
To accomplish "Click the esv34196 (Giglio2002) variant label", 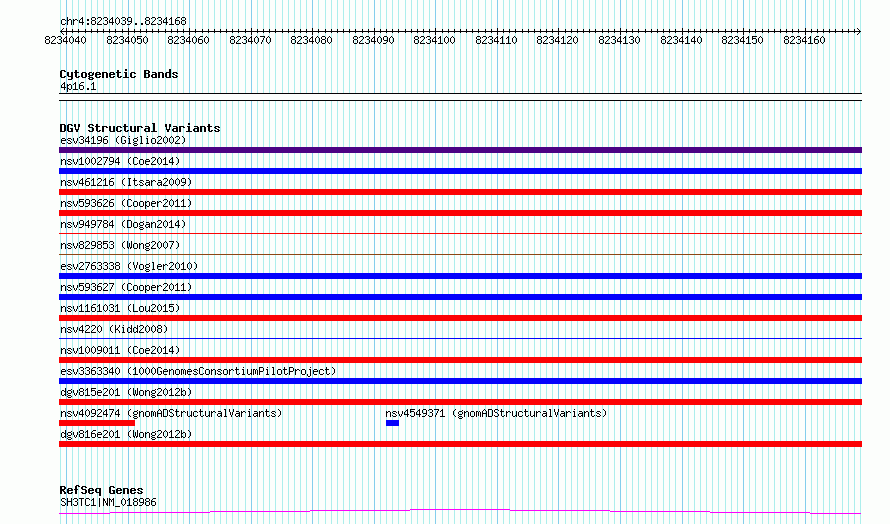I will point(123,140).
